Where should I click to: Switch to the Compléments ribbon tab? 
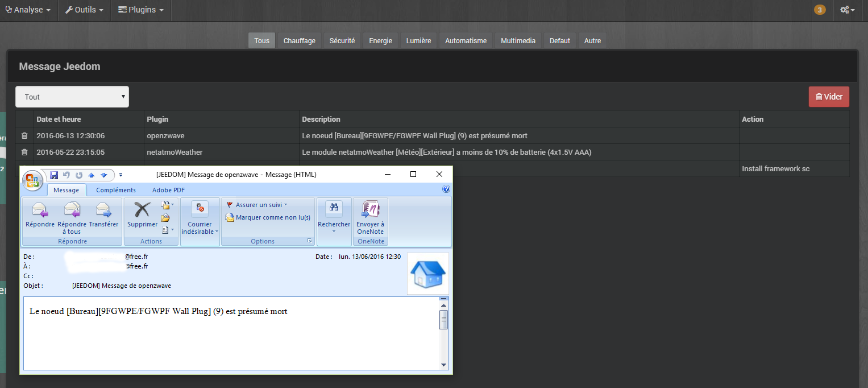click(116, 190)
